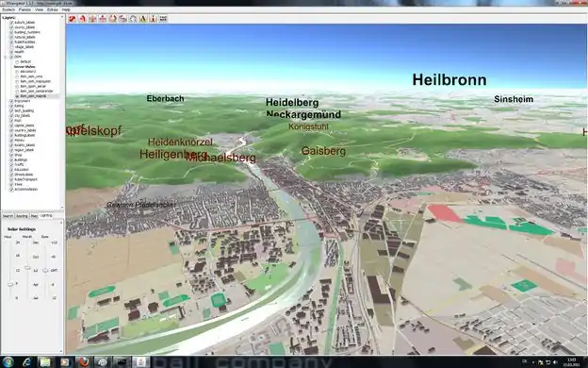This screenshot has width=588, height=368.
Task: Select the default DEM style radio button
Action: pyautogui.click(x=17, y=61)
